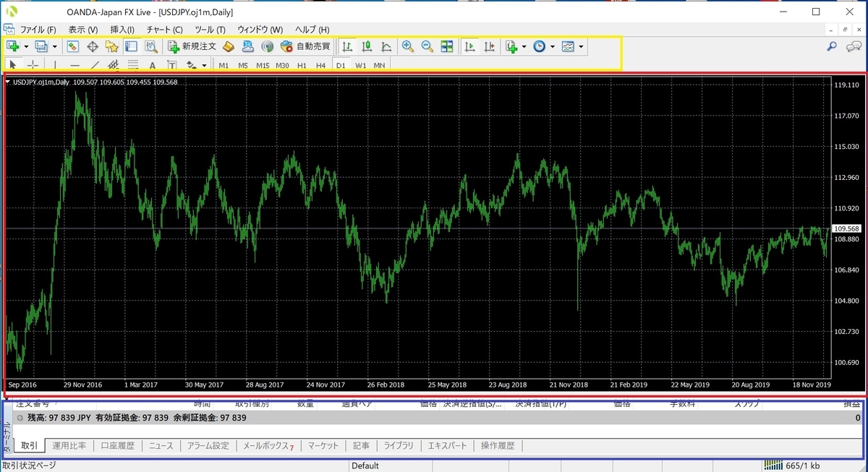868x472 pixels.
Task: Toggle chart auto scroll
Action: [x=470, y=46]
